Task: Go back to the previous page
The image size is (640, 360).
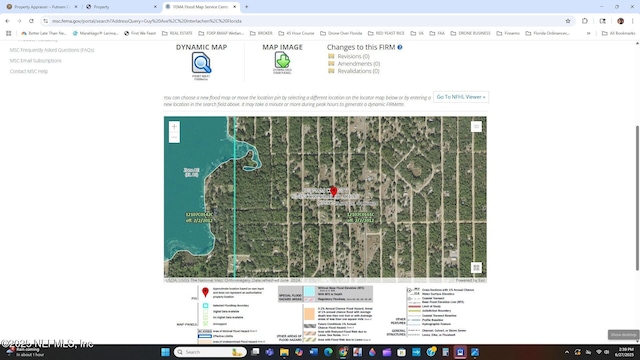Action: pyautogui.click(x=7, y=21)
